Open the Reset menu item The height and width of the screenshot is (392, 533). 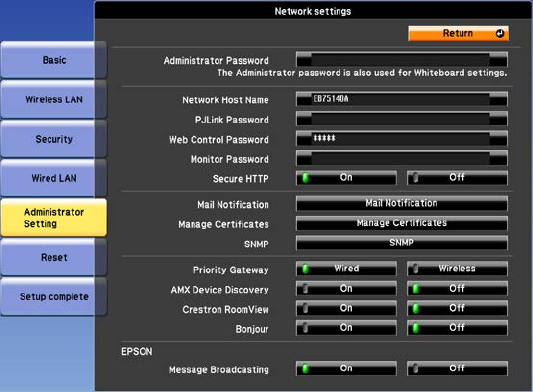click(x=54, y=257)
